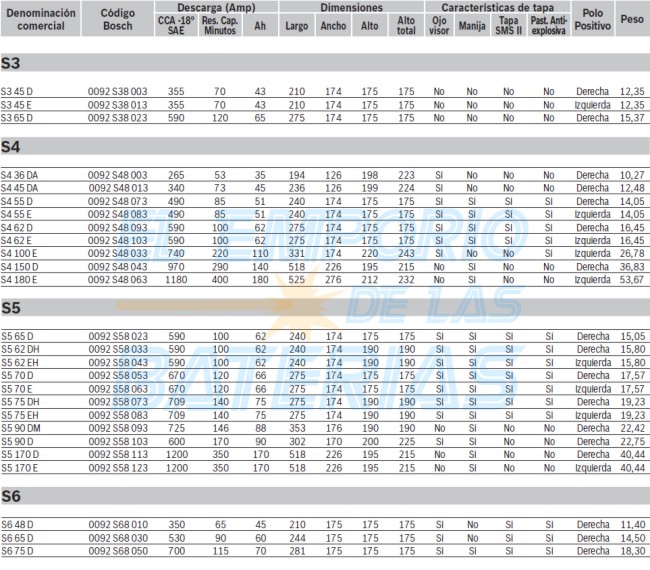Click the 'S6 65 D' row name
This screenshot has height=570, width=650.
click(17, 538)
